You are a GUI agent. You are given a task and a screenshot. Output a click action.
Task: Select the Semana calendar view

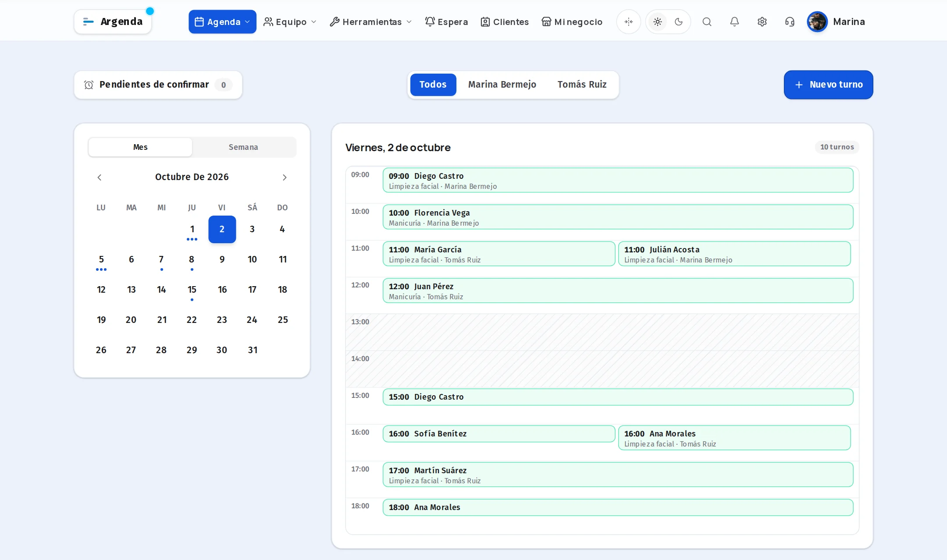pos(243,147)
